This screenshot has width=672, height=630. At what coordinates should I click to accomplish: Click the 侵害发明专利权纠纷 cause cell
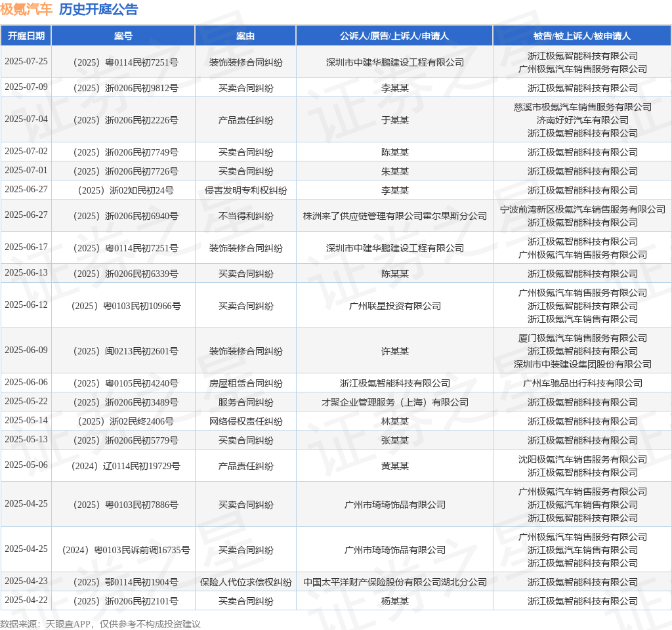coord(245,190)
